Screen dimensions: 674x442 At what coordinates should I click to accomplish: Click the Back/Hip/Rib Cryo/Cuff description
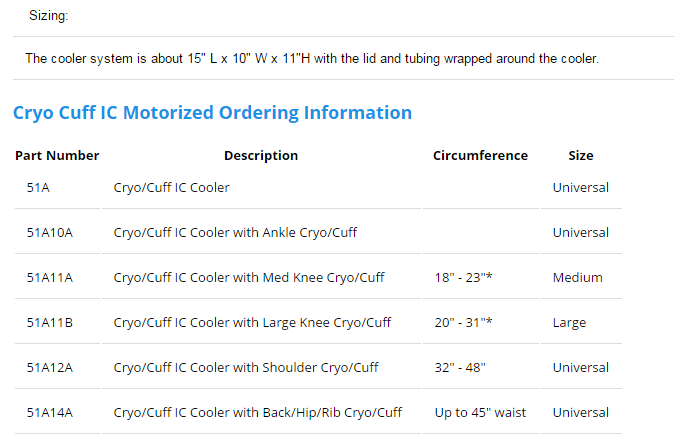point(257,413)
